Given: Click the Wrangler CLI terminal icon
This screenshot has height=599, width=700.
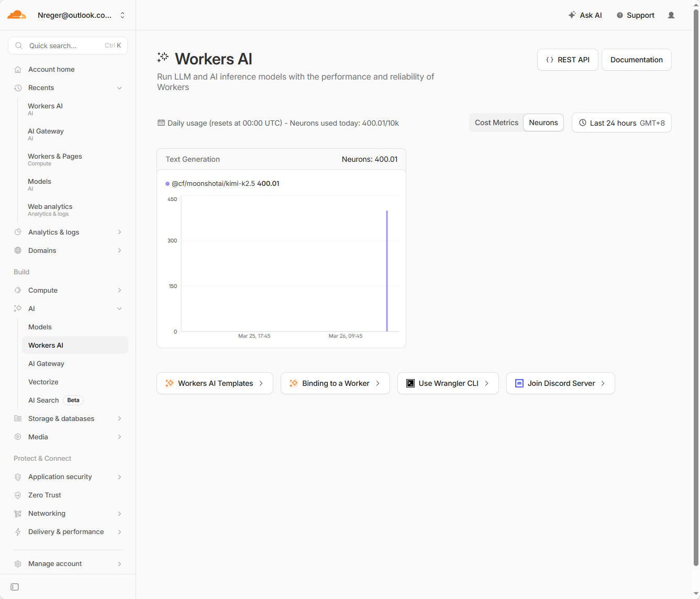Looking at the screenshot, I should (410, 383).
